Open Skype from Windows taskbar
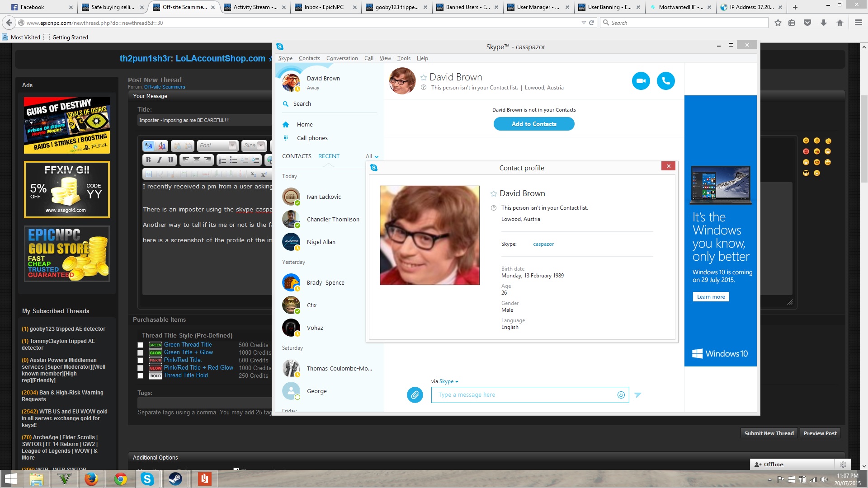This screenshot has width=868, height=488. point(147,479)
